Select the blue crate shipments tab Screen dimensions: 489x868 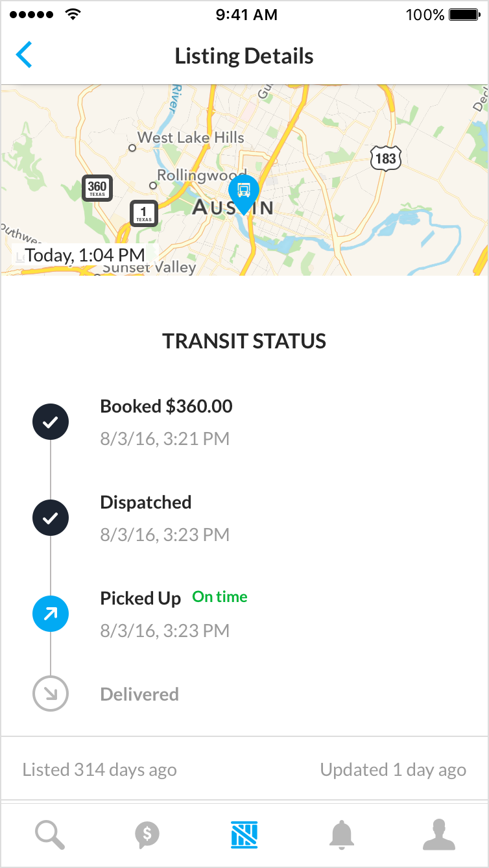point(244,835)
